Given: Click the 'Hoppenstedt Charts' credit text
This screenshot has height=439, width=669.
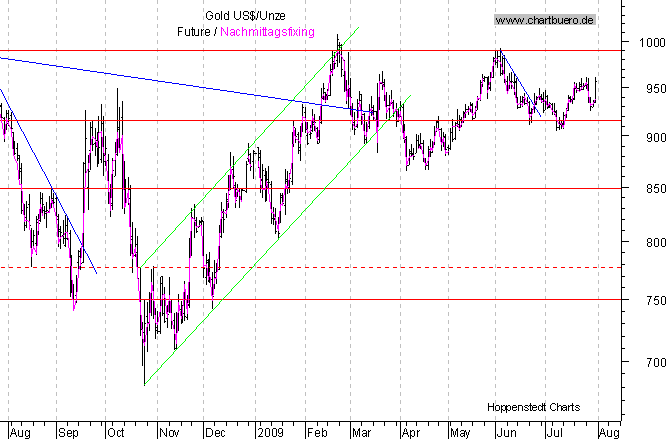Looking at the screenshot, I should point(533,407).
